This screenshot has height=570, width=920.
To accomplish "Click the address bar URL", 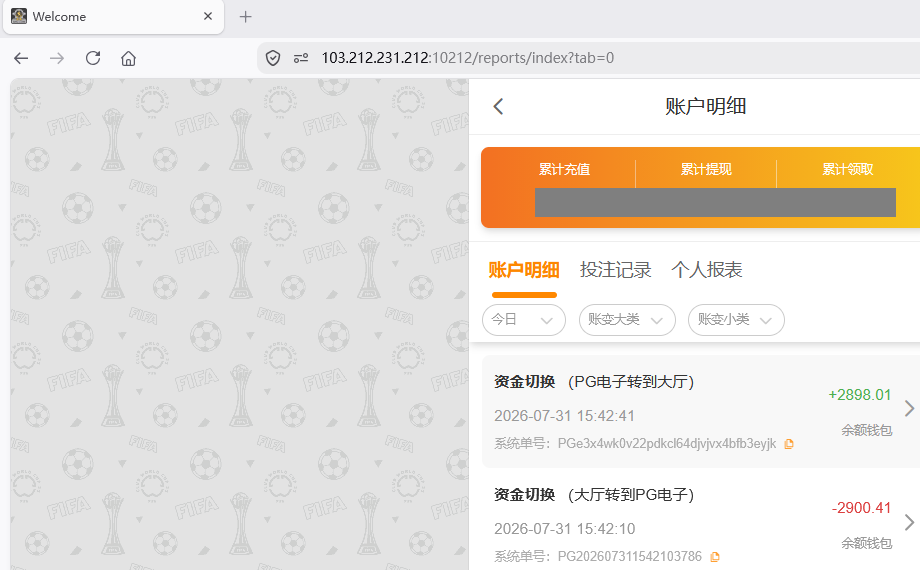I will pos(468,58).
